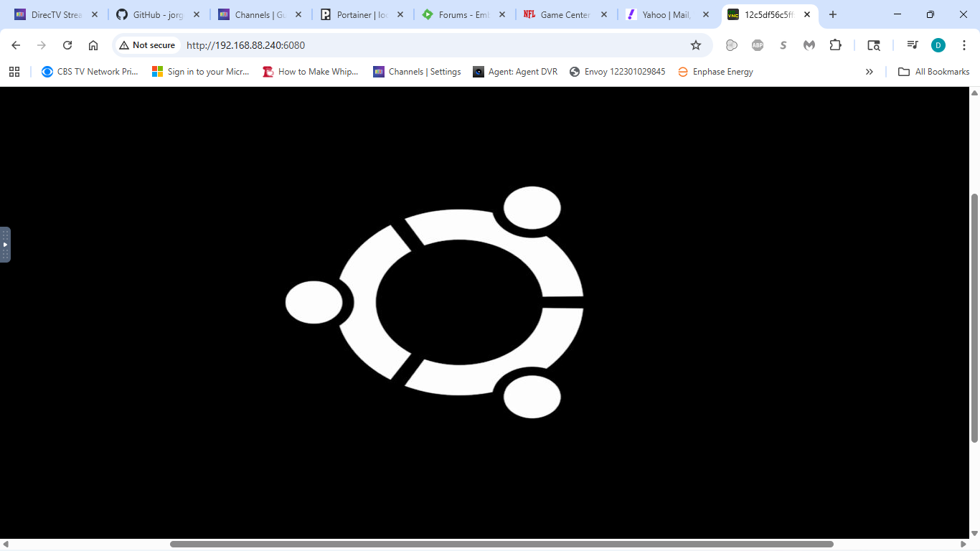This screenshot has height=551, width=980.
Task: Open the All Bookmarks folder
Action: click(934, 72)
